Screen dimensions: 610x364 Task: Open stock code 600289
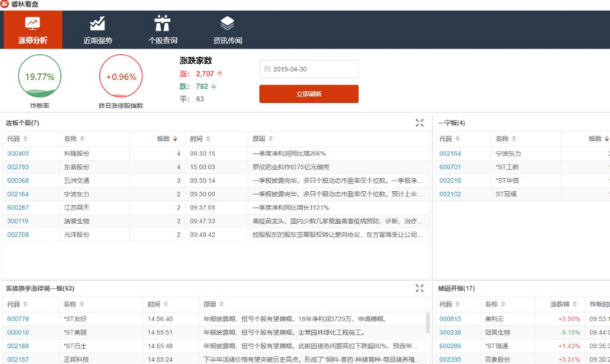pyautogui.click(x=450, y=346)
